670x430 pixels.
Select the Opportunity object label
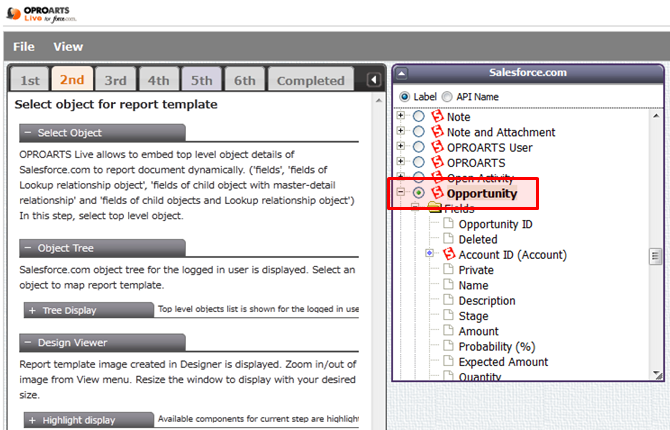tap(482, 194)
